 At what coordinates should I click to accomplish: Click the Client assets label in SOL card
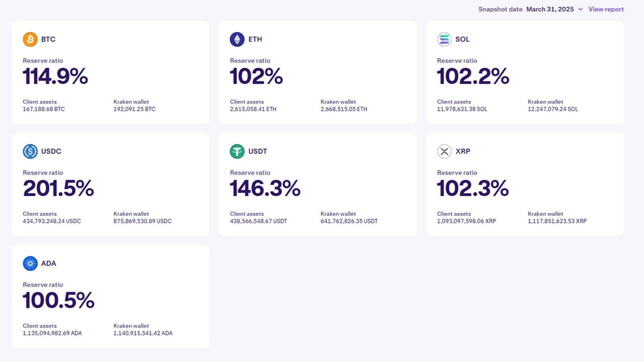pos(454,102)
